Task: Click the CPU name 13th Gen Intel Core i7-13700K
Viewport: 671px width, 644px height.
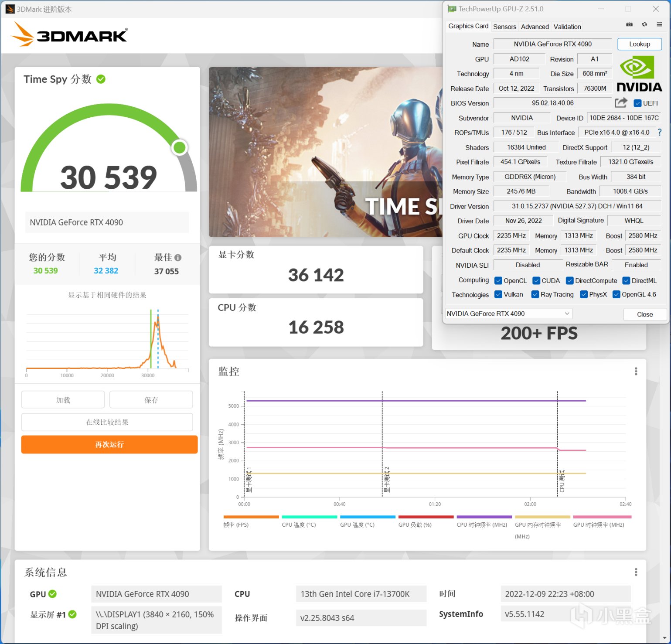Action: 361,594
